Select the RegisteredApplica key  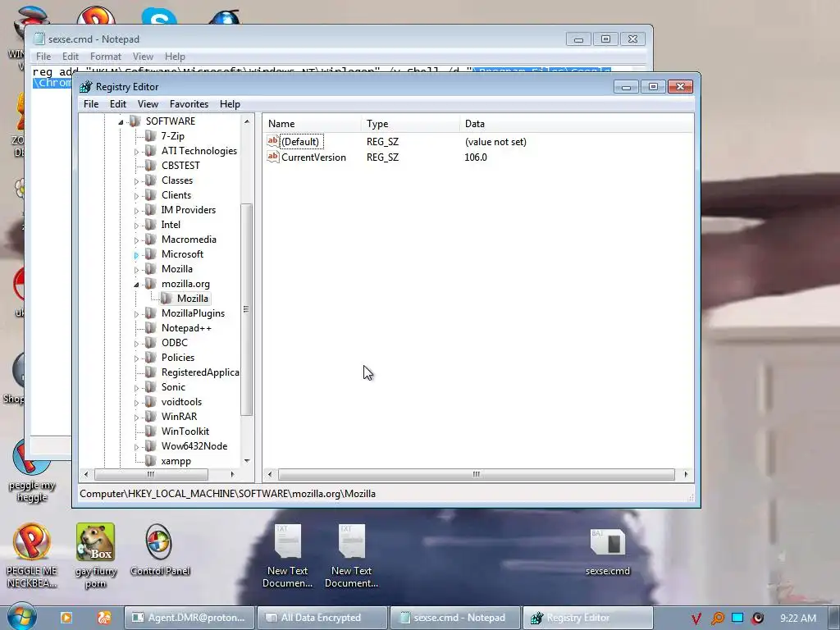pos(200,372)
